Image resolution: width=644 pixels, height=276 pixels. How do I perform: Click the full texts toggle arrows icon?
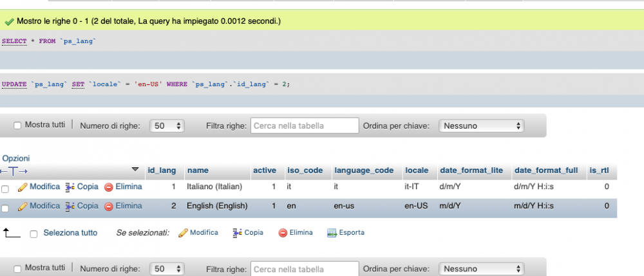click(14, 171)
